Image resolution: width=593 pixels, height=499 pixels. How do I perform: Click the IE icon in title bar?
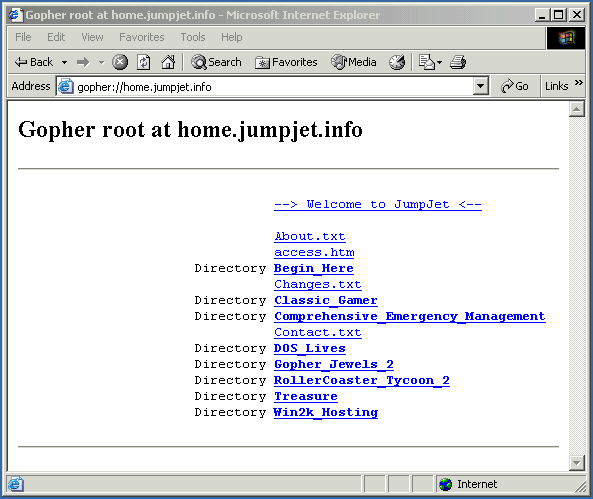(x=15, y=15)
